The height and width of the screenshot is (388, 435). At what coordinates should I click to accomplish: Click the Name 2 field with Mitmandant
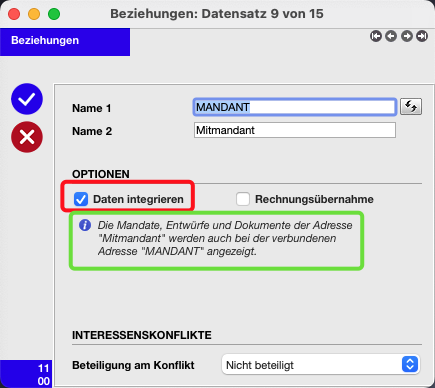click(295, 130)
